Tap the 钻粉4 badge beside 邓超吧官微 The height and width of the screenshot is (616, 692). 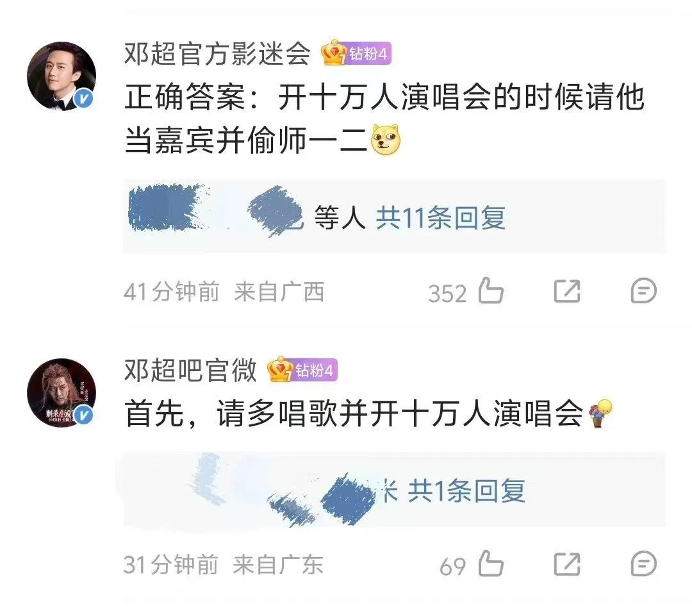click(302, 370)
